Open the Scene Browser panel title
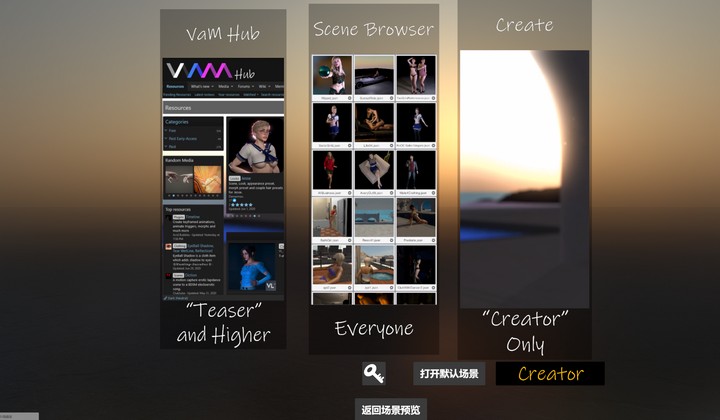Screen dimensions: 720x420 (x=373, y=29)
